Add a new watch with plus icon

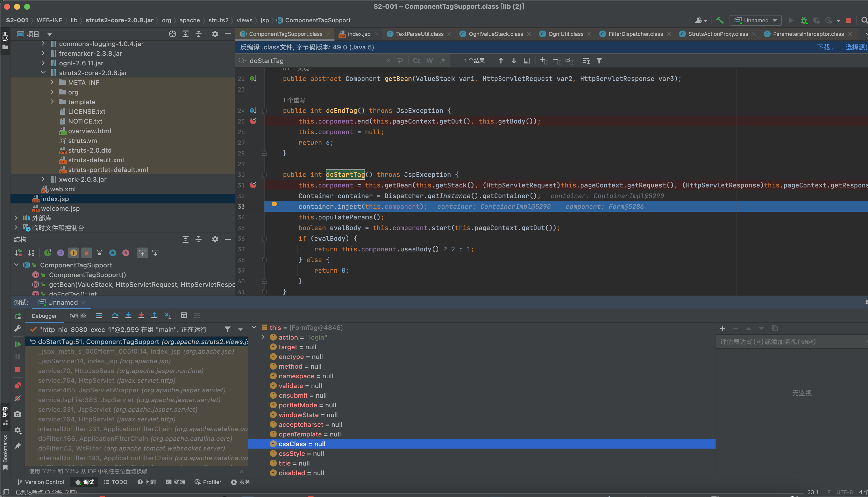(723, 328)
